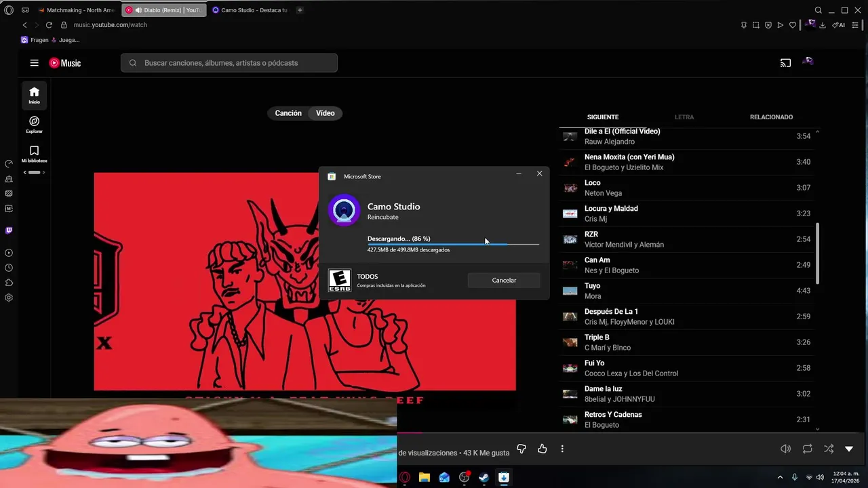Select Dame la luz in the queue
Viewport: 868px width, 488px height.
pyautogui.click(x=686, y=394)
